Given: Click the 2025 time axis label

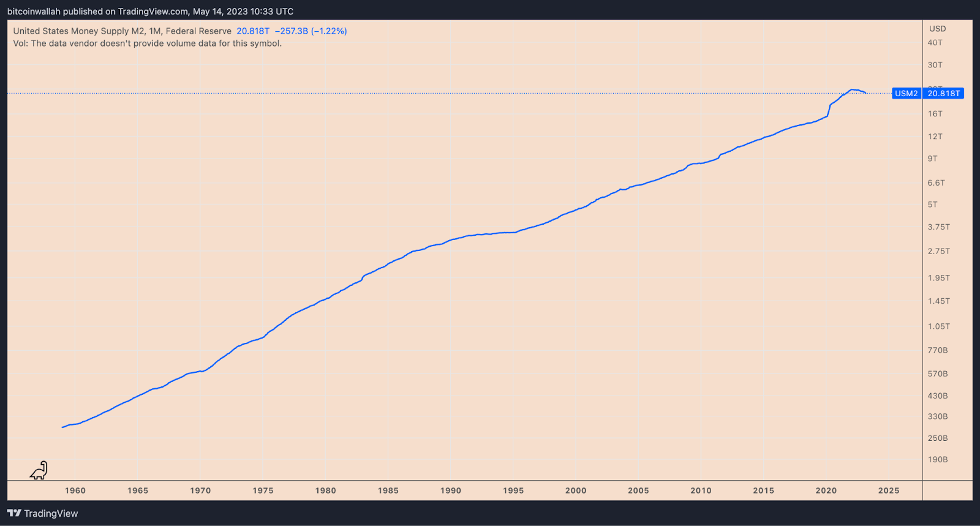Looking at the screenshot, I should click(889, 490).
